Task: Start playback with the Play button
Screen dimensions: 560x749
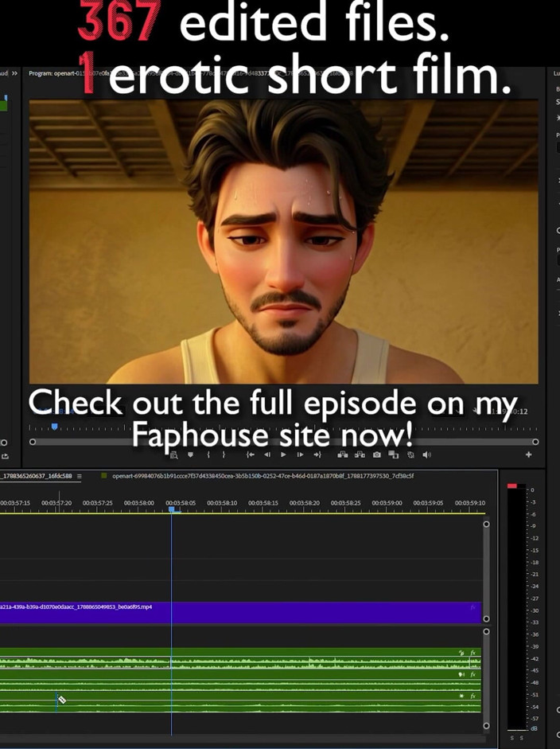Action: click(284, 454)
